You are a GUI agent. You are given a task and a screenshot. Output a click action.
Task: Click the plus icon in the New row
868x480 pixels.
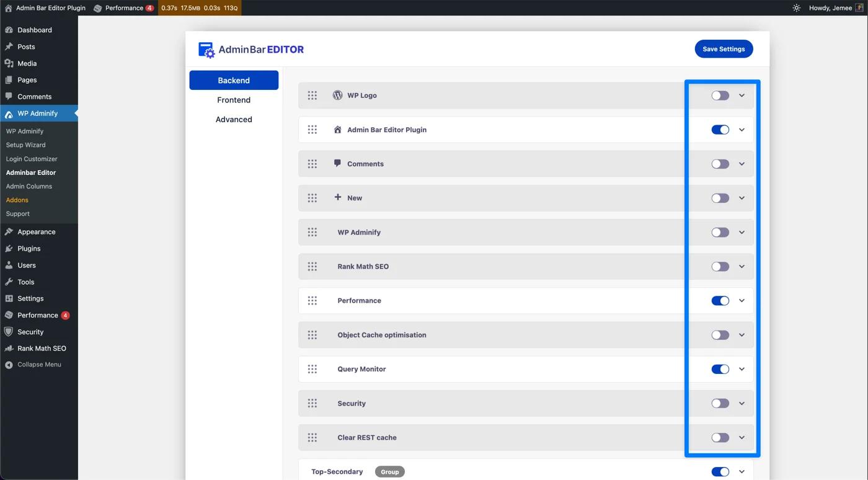pos(337,197)
